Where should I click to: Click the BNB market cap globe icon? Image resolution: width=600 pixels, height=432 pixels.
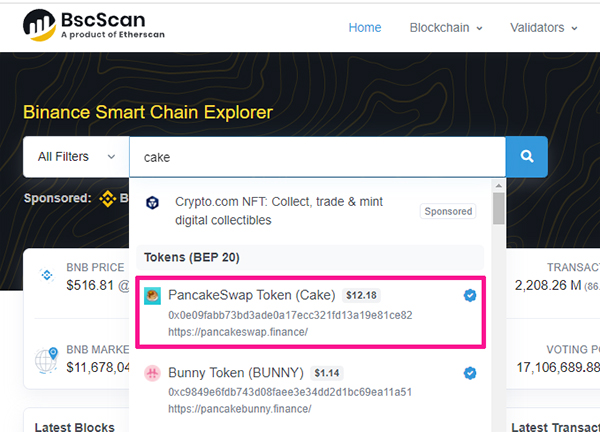pyautogui.click(x=46, y=360)
